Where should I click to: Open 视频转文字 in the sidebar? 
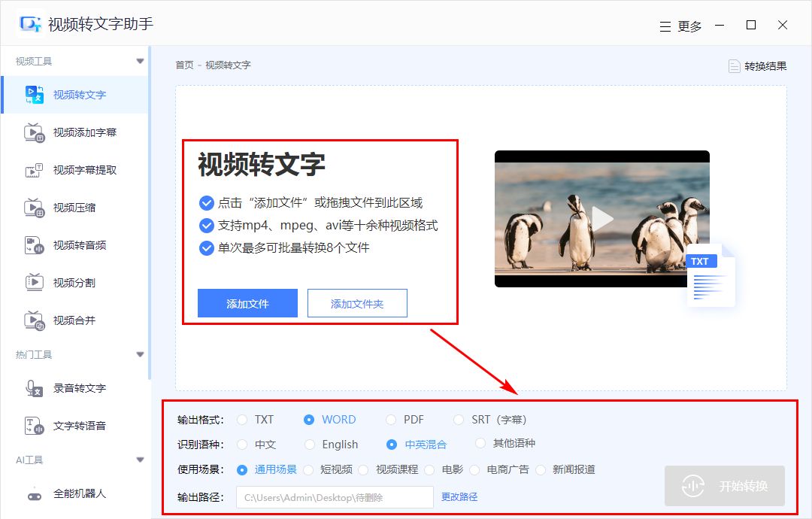[74, 95]
